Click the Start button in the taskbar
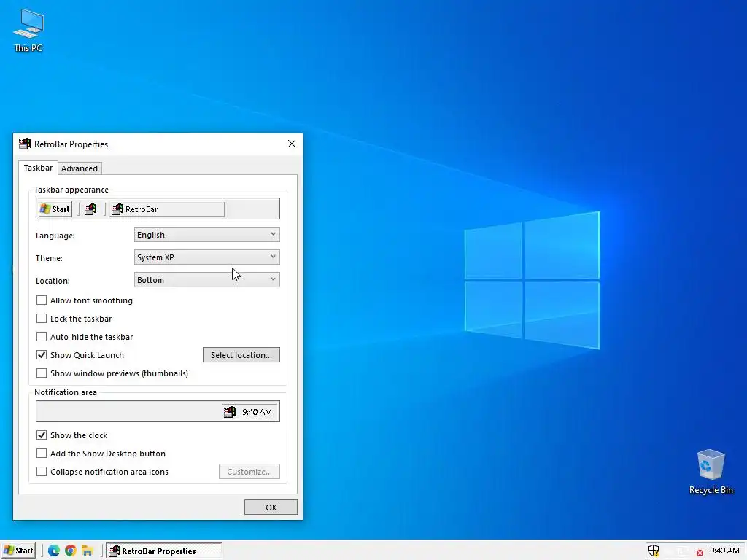747x560 pixels. point(19,551)
